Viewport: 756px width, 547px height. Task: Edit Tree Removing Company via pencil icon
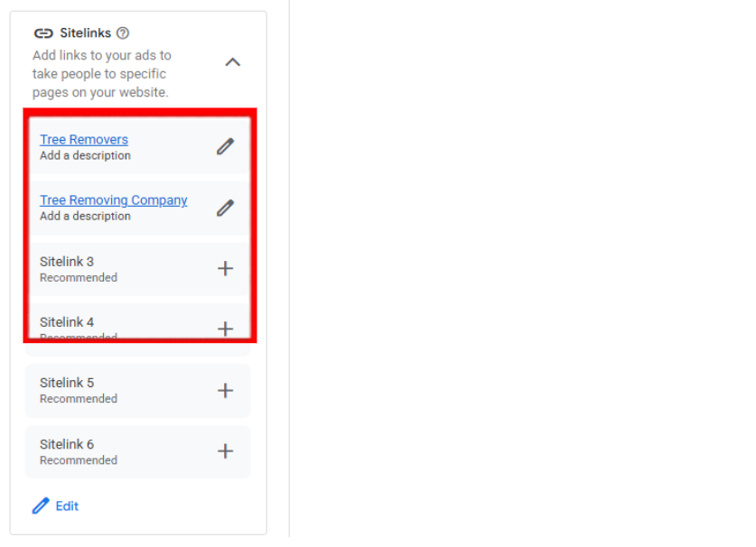click(x=225, y=208)
